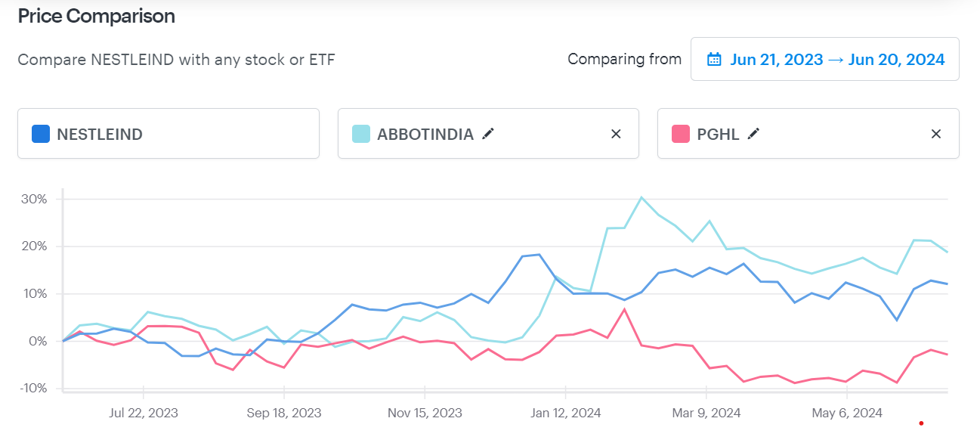Click the 30% y-axis label

click(x=36, y=199)
